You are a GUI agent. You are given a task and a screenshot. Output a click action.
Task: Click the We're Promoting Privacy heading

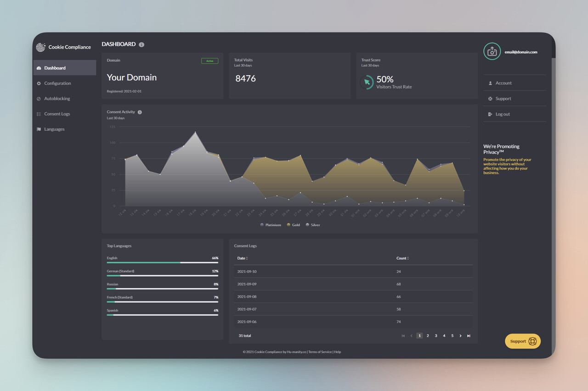point(501,149)
